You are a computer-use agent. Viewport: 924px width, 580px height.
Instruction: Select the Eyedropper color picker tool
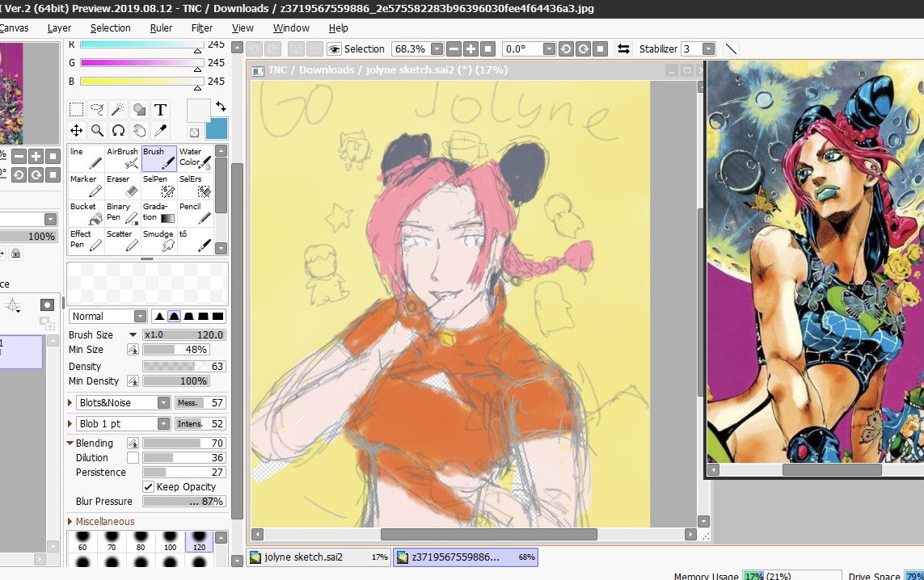tap(160, 130)
